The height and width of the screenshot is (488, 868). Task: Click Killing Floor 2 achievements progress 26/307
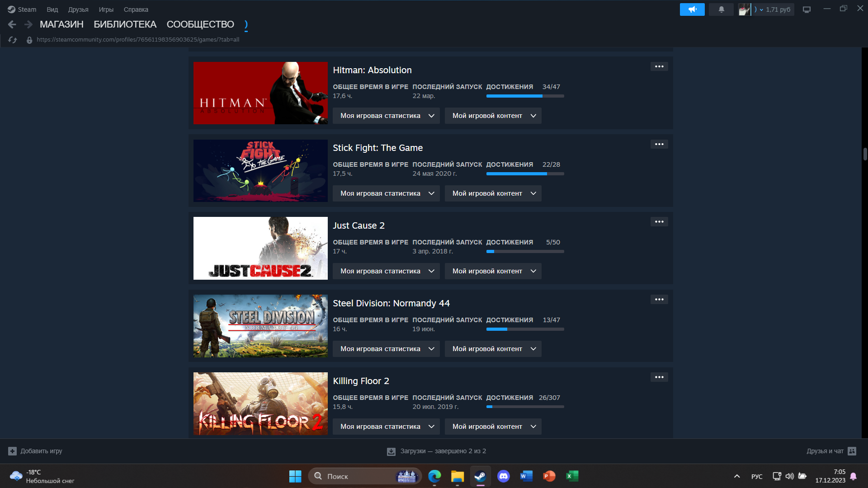click(x=525, y=407)
